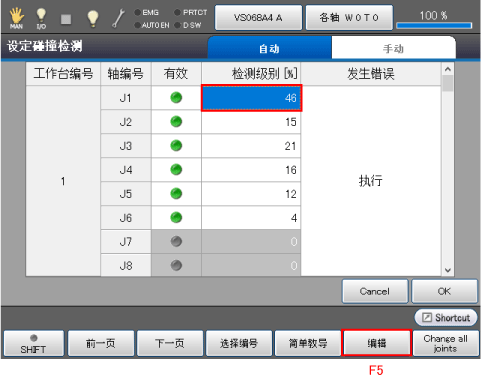Click the large yellow light bulb icon
The width and height of the screenshot is (481, 377).
coord(93,18)
